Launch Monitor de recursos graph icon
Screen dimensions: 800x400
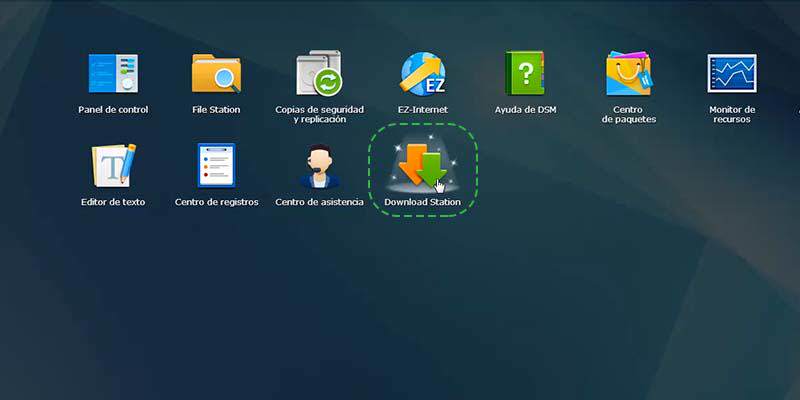pos(732,73)
